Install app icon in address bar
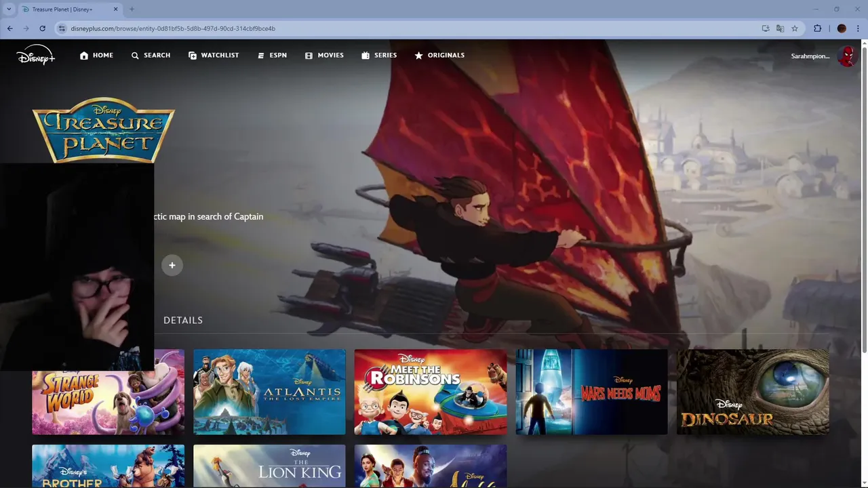The height and width of the screenshot is (488, 868). coord(766,28)
